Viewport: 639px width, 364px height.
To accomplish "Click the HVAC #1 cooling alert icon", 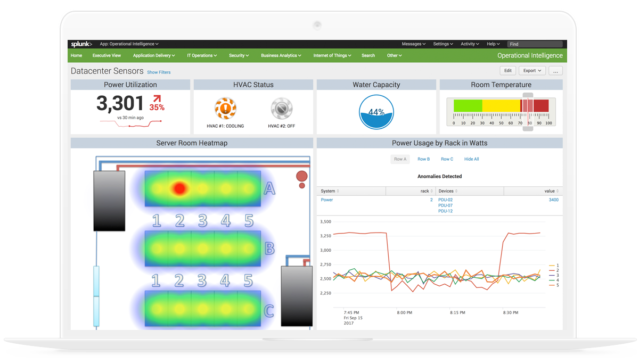I will 225,109.
